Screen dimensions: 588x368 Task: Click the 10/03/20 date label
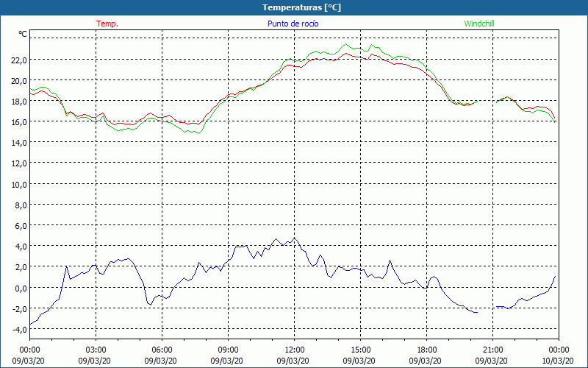(558, 361)
